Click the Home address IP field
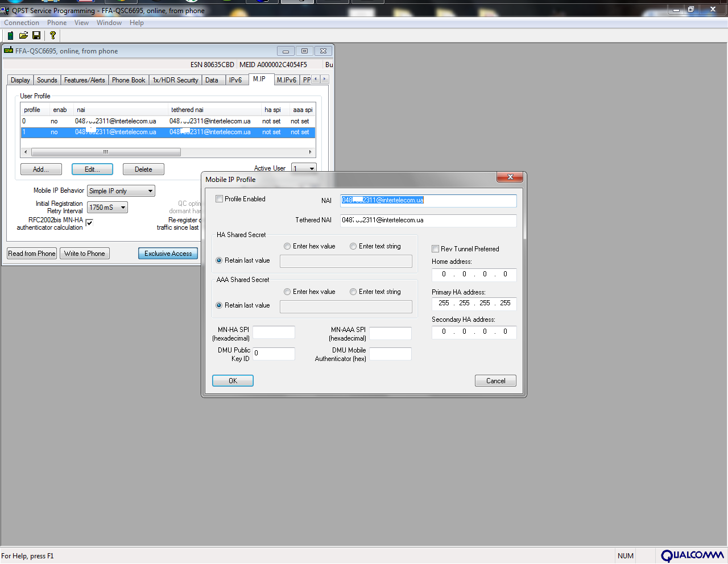Image resolution: width=728 pixels, height=564 pixels. pos(474,275)
